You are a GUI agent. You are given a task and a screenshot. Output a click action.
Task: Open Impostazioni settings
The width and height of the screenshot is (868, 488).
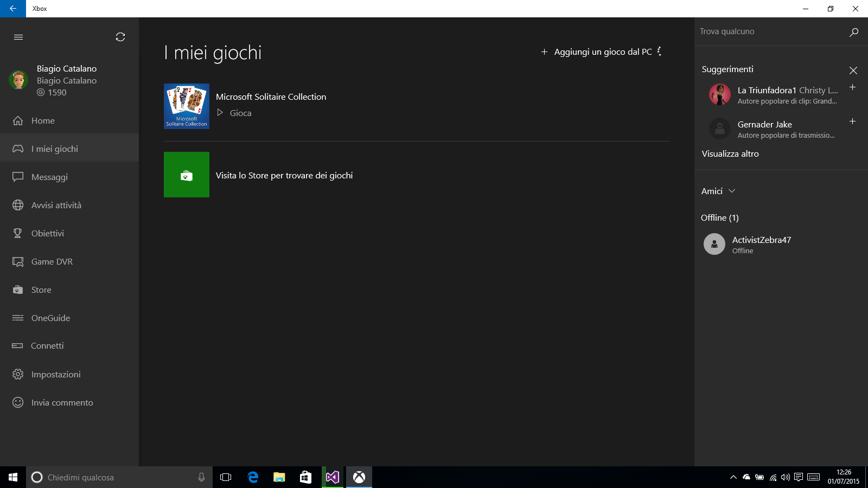[x=69, y=374]
